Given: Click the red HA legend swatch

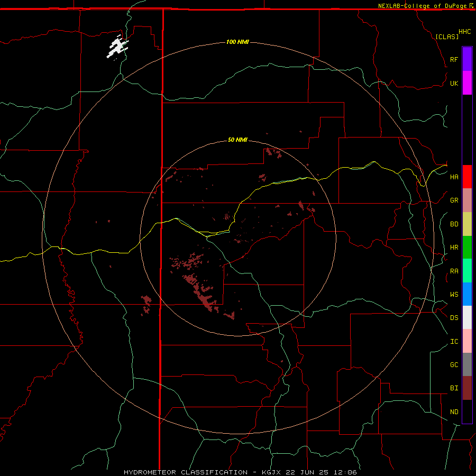Looking at the screenshot, I should tap(467, 177).
